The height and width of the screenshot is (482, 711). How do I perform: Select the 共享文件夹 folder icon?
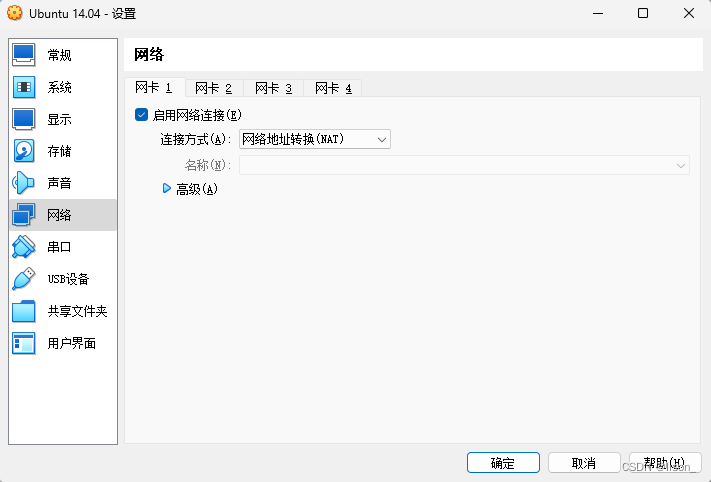click(x=24, y=311)
